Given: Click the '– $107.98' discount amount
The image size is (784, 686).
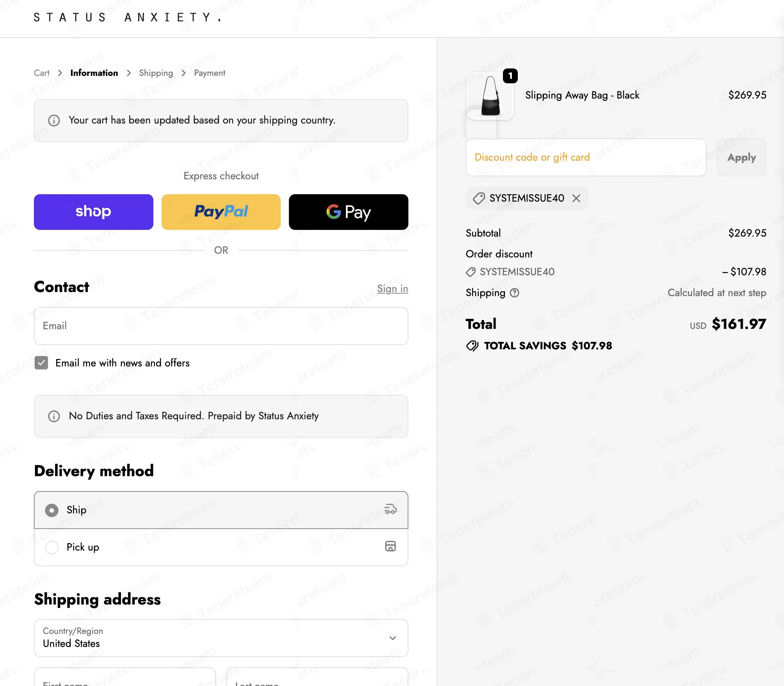Looking at the screenshot, I should coord(744,272).
